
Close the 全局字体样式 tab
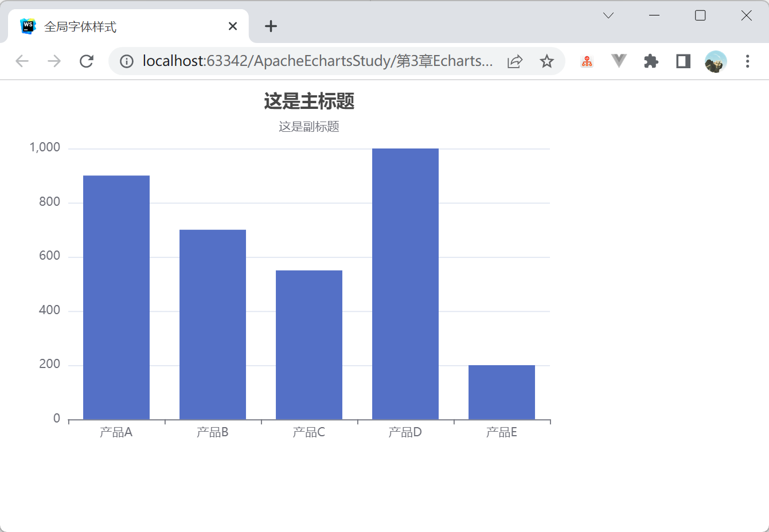(x=233, y=26)
